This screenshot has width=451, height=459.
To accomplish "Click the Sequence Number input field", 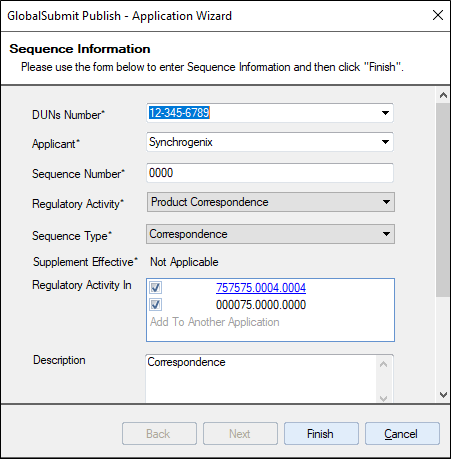I will tap(270, 173).
